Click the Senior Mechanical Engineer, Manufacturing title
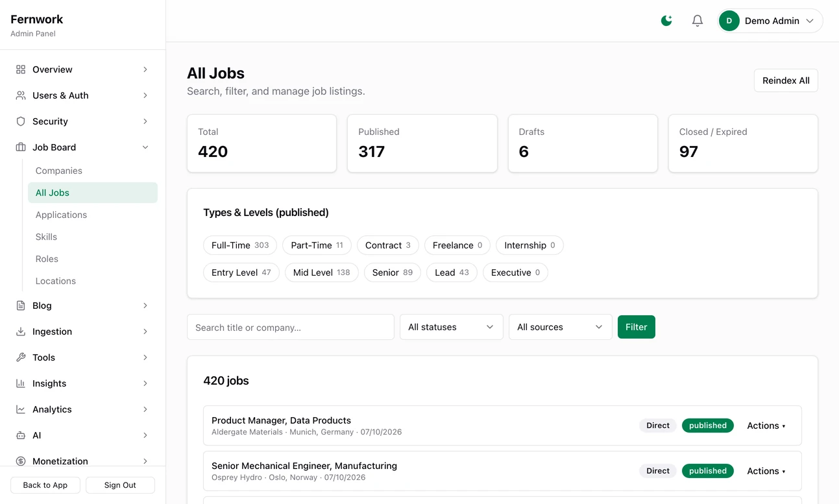The image size is (839, 504). pos(304,466)
